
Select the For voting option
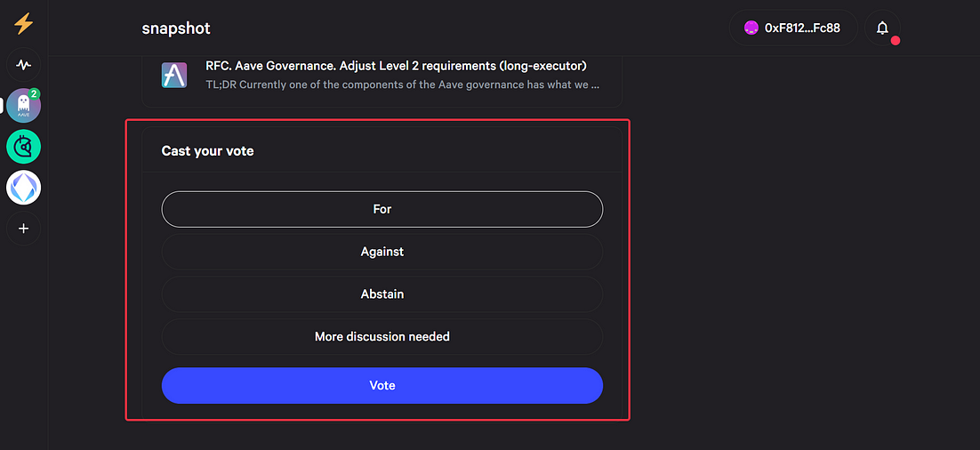pyautogui.click(x=382, y=209)
